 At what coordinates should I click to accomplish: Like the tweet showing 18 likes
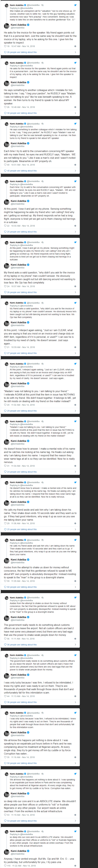[x=5, y=46]
